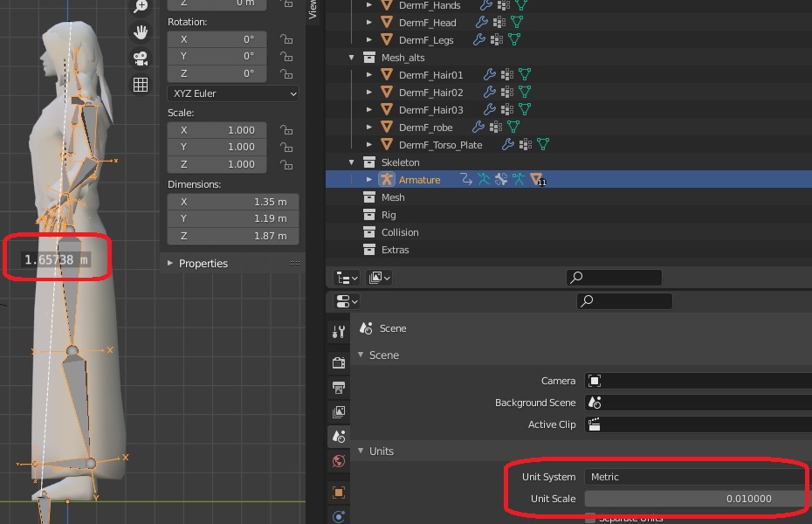The image size is (812, 524).
Task: Click the hand pan-view gizmo
Action: (x=141, y=32)
